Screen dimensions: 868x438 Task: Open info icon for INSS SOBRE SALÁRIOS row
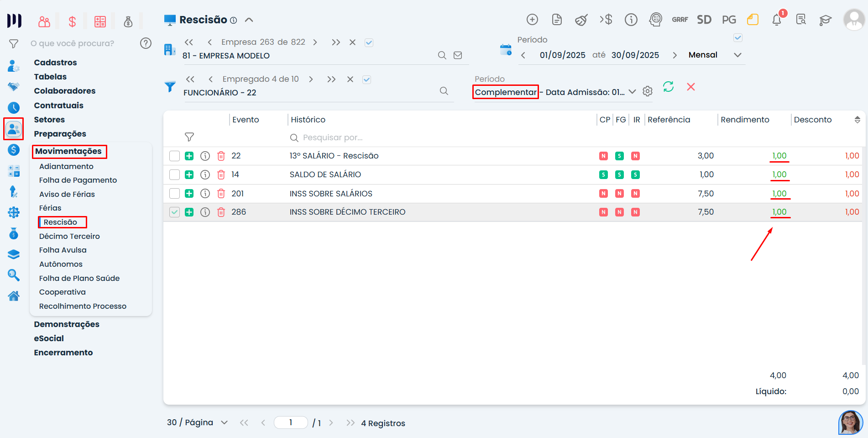click(205, 194)
